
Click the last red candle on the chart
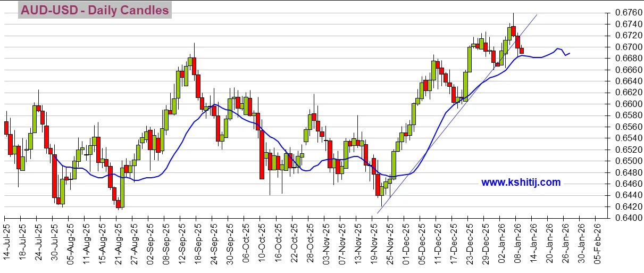[522, 51]
